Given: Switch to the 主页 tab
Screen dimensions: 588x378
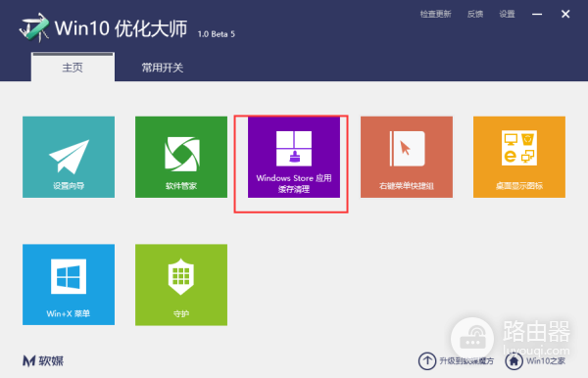Looking at the screenshot, I should point(73,67).
